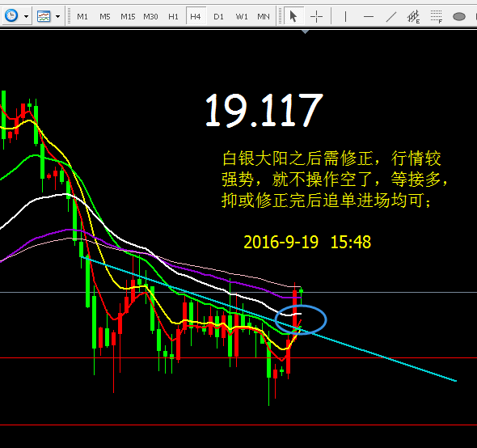Switch chart to M1 timeframe
Viewport: 477px width, 448px height.
82,16
